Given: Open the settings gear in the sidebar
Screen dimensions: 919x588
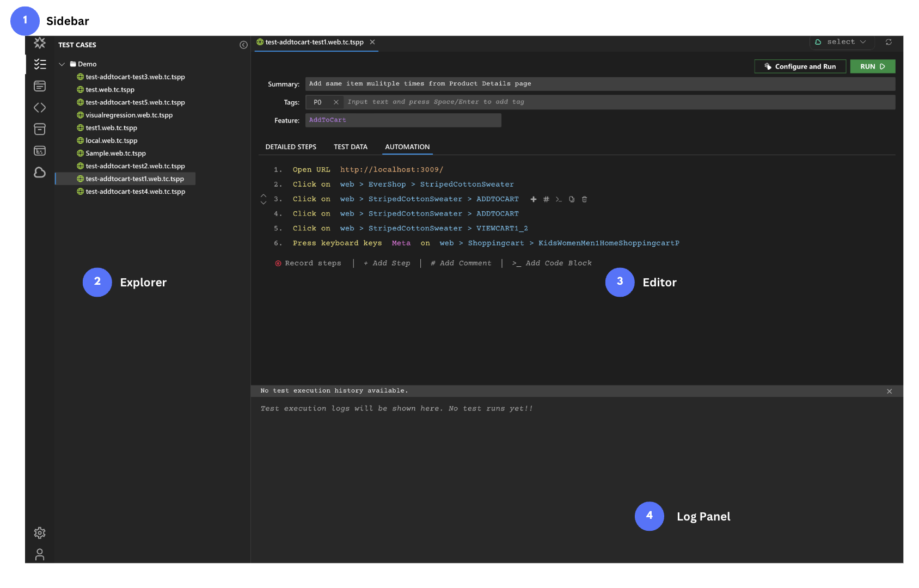Looking at the screenshot, I should tap(40, 532).
